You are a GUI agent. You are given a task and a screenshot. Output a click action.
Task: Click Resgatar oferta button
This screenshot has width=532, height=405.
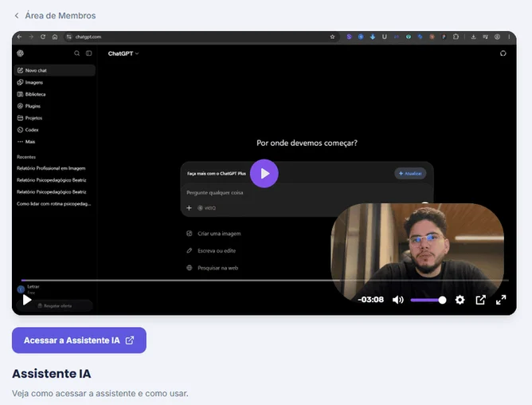coord(54,306)
